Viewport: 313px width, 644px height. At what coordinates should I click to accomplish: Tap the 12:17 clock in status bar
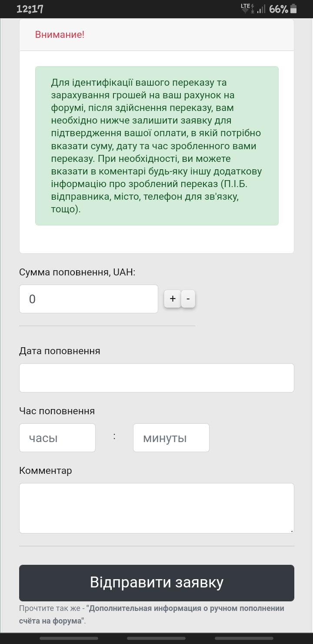point(30,9)
